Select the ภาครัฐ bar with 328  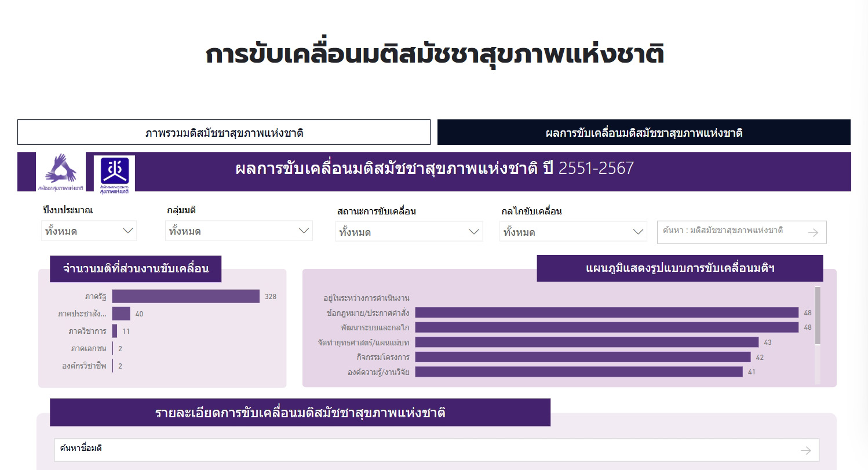coord(185,296)
